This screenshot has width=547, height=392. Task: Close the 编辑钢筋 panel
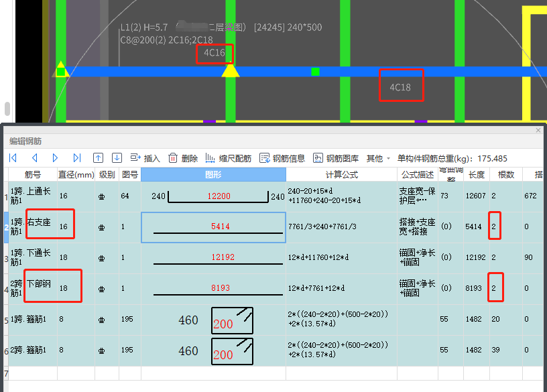(538, 130)
